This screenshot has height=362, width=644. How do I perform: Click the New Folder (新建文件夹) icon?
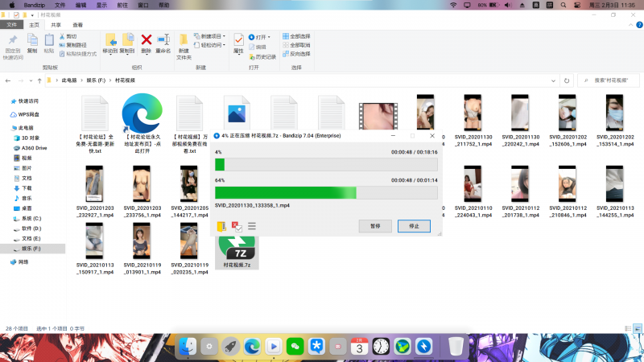coord(184,43)
